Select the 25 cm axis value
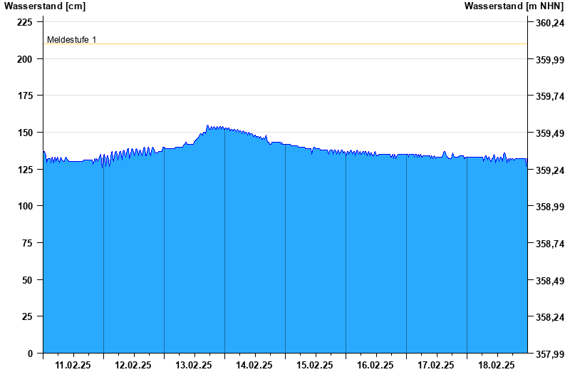 [27, 316]
